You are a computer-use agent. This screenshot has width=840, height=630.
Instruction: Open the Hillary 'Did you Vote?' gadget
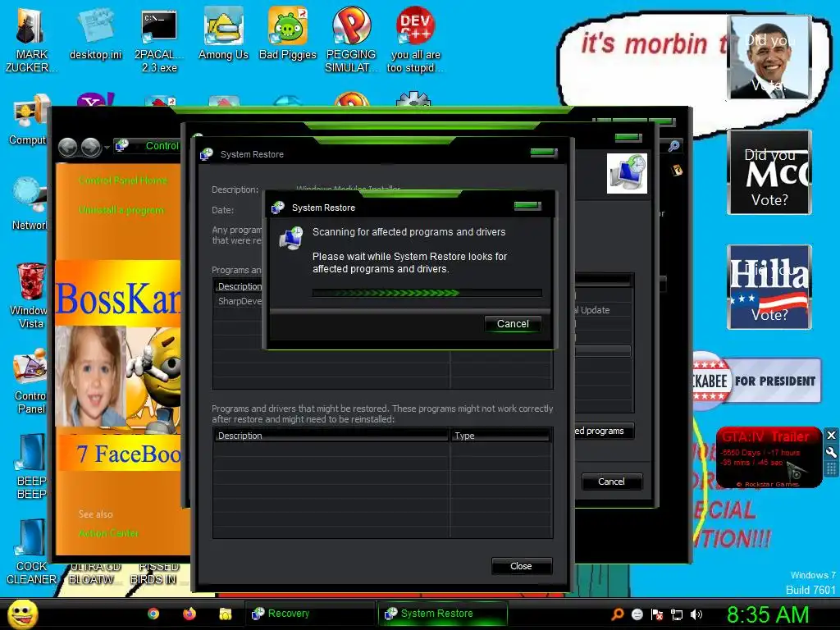[x=769, y=287]
